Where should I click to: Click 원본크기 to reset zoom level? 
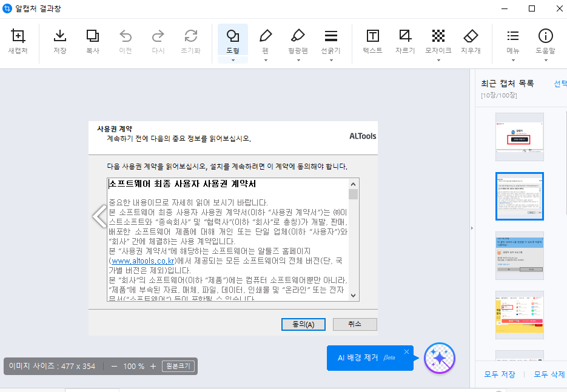[178, 366]
